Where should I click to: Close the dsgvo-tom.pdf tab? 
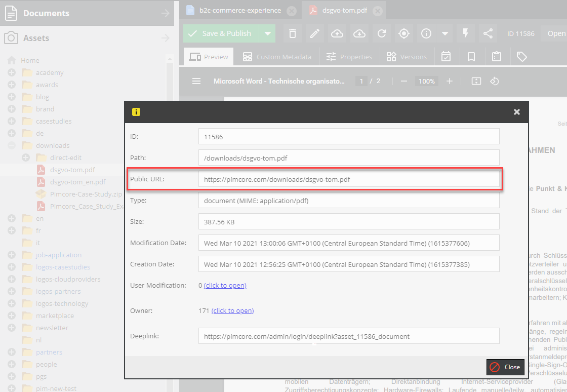point(378,11)
